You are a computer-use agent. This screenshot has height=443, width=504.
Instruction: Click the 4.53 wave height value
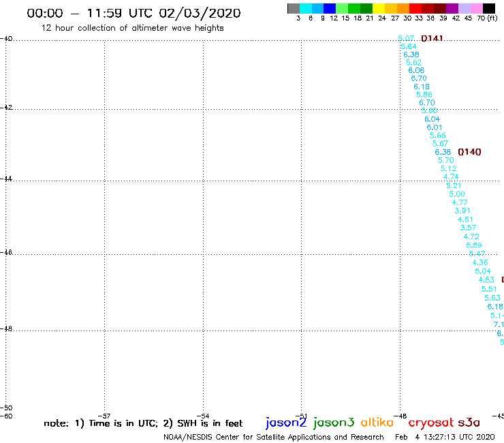(486, 280)
